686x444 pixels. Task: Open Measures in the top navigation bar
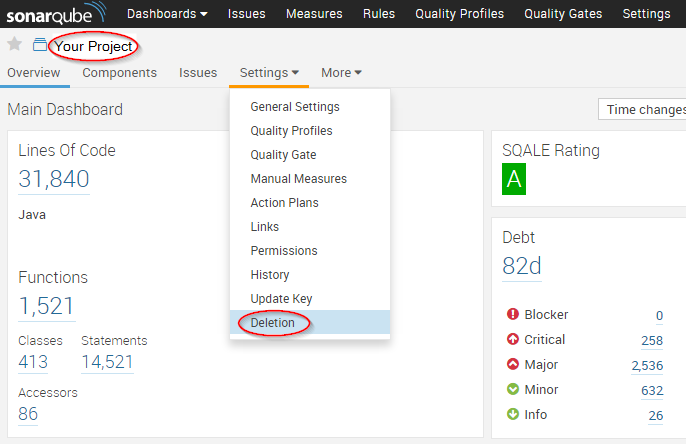click(x=314, y=14)
